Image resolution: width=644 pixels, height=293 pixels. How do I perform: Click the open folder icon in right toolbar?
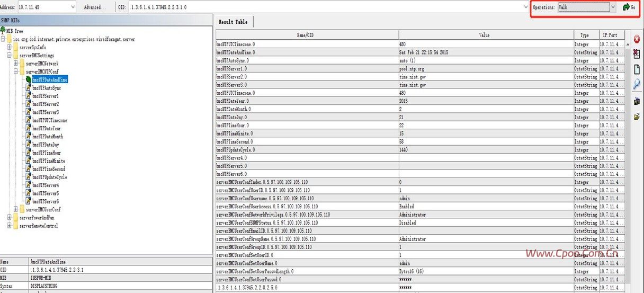tap(636, 117)
